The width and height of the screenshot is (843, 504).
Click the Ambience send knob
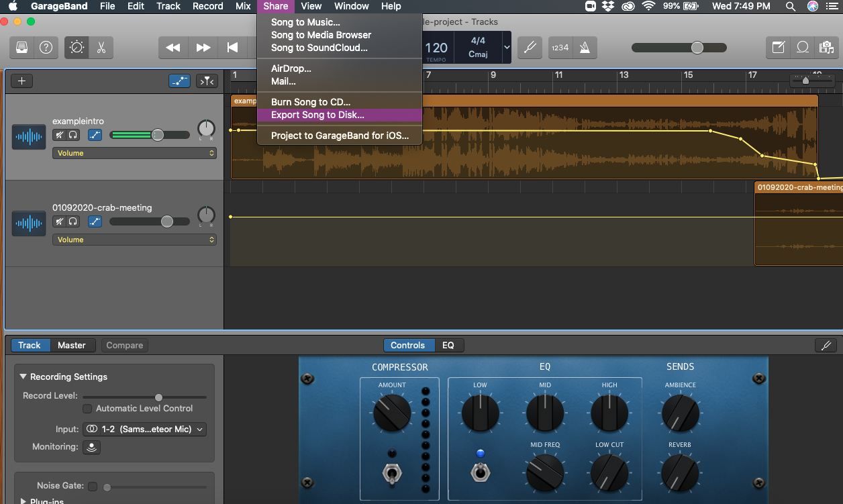click(x=680, y=413)
